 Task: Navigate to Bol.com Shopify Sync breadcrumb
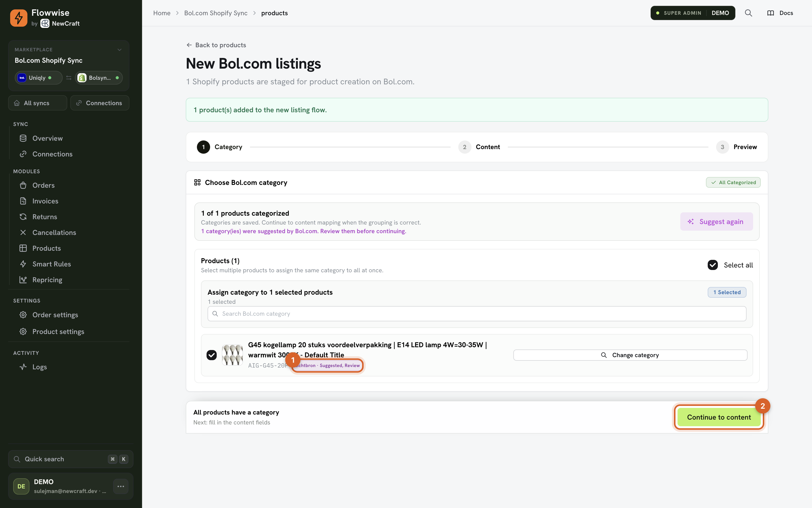pyautogui.click(x=216, y=13)
